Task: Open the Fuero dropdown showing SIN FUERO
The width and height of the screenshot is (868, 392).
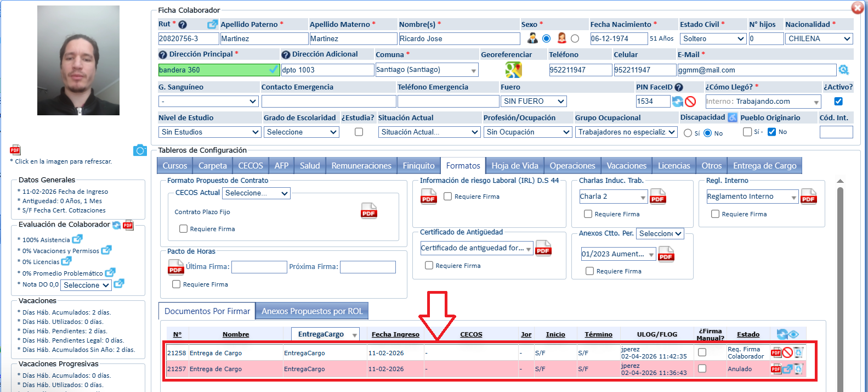Action: [x=534, y=102]
